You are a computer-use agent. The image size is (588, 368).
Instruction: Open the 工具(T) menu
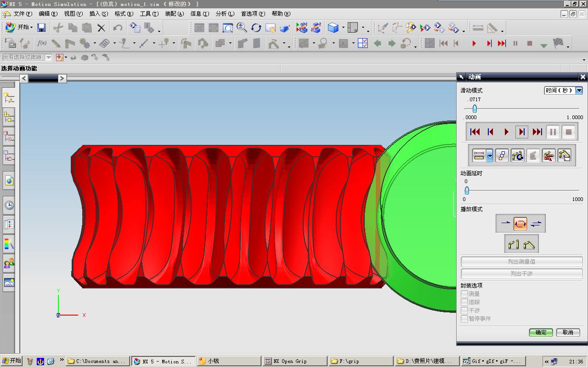click(x=149, y=14)
